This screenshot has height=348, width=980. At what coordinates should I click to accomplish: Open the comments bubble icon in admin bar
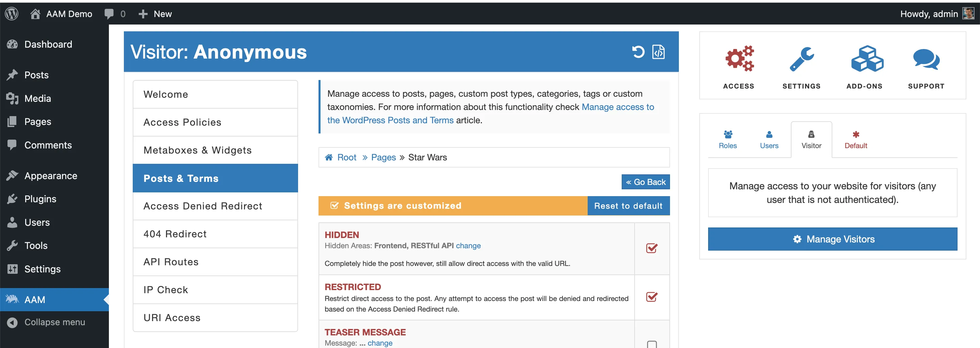(109, 14)
